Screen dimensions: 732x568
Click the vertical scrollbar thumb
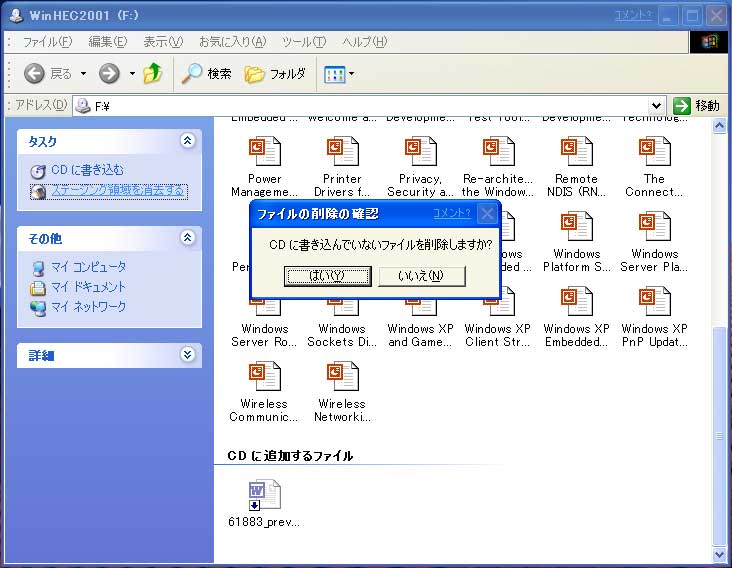[719, 436]
